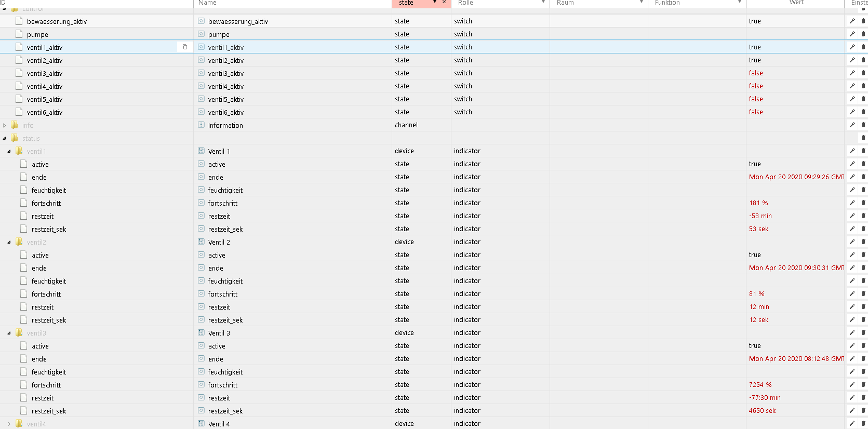The width and height of the screenshot is (868, 429).
Task: Click the Wert column header
Action: tap(796, 3)
